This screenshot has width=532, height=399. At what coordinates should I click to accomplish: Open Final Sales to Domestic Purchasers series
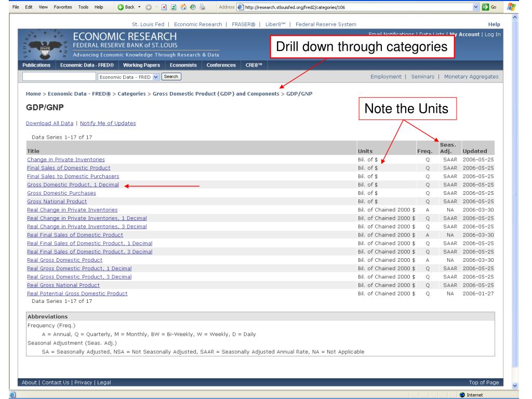73,177
